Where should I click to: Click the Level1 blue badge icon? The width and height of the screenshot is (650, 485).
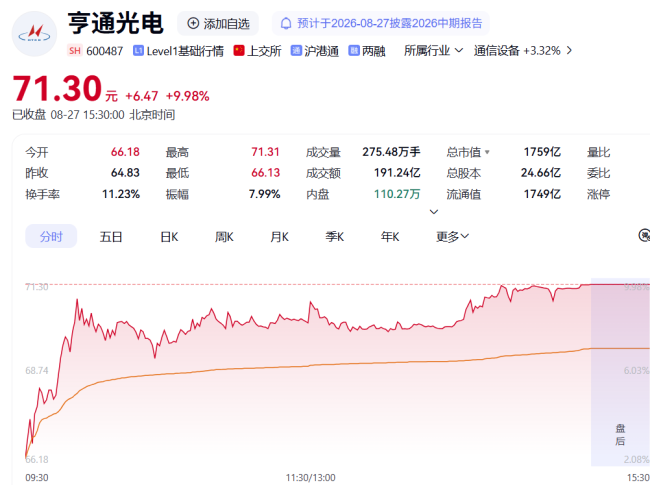138,51
